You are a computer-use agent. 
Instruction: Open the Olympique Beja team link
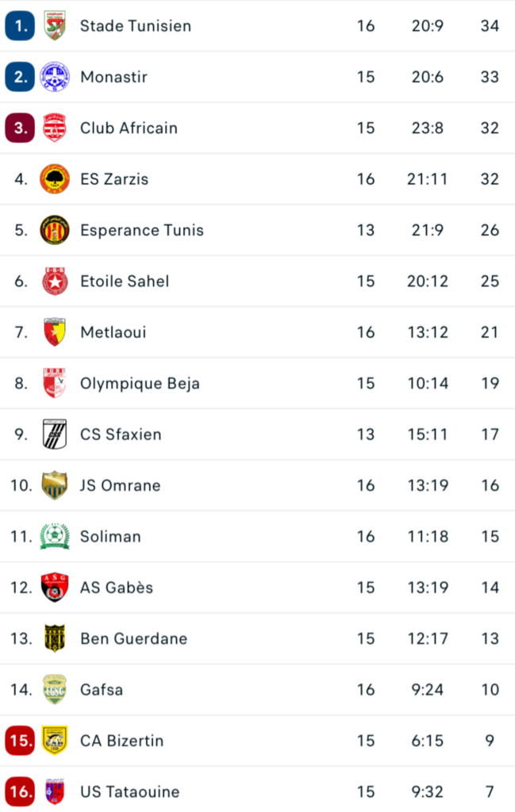[140, 384]
